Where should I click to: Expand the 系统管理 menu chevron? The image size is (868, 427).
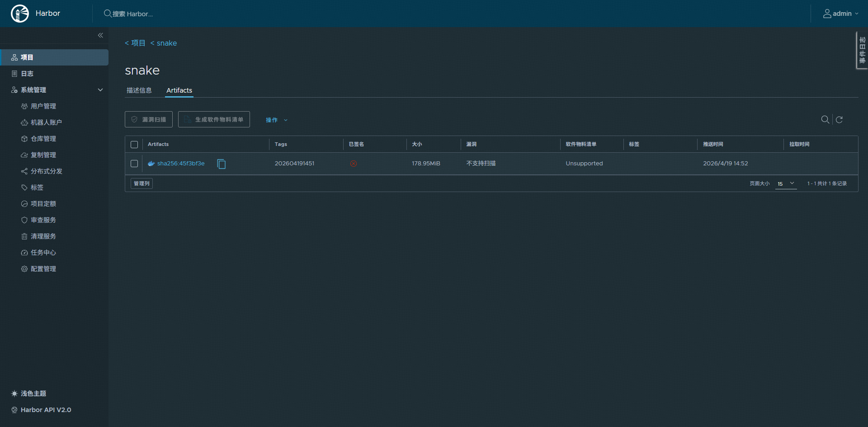click(100, 90)
